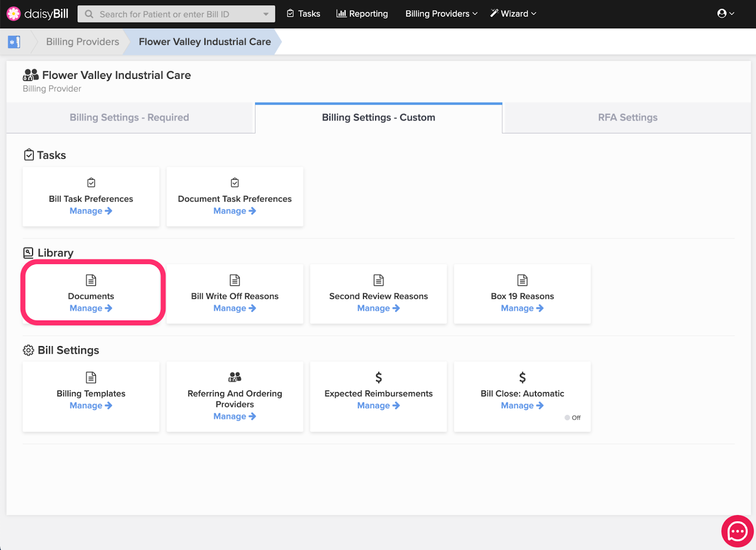Image resolution: width=756 pixels, height=550 pixels.
Task: Open the Tasks checklist icon in top navigation
Action: [290, 13]
